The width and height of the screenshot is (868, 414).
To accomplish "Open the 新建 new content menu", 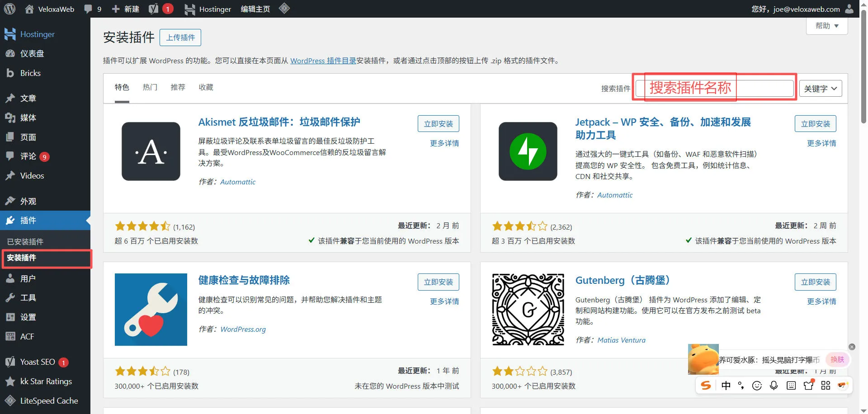I will tap(126, 9).
